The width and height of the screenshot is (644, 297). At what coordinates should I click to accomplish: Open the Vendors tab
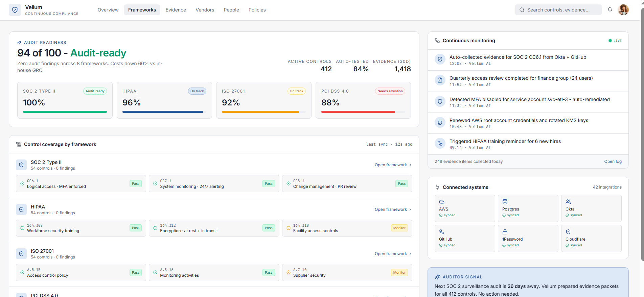[x=205, y=10]
